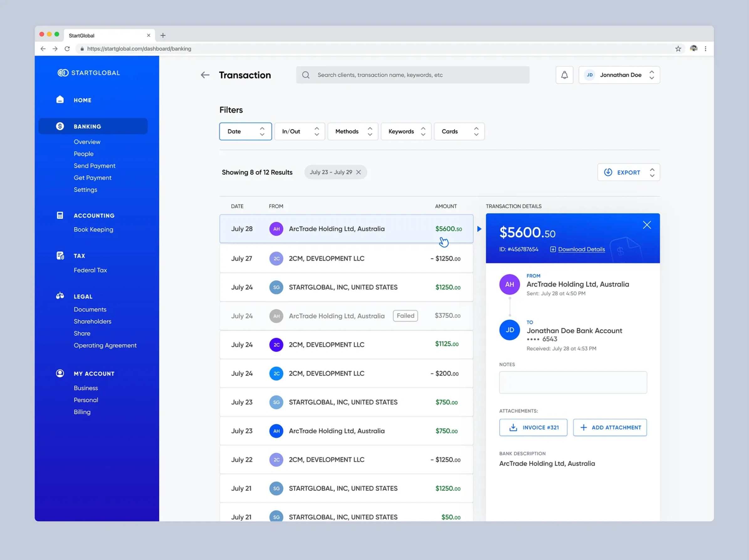This screenshot has height=560, width=749.
Task: Close the transaction details panel
Action: pyautogui.click(x=647, y=225)
